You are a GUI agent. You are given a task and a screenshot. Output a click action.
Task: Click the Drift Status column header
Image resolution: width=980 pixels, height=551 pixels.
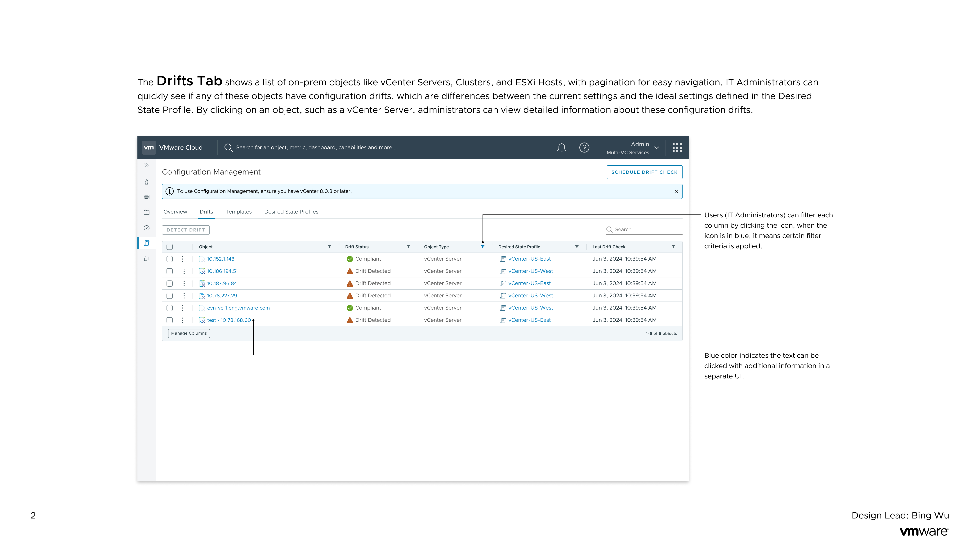tap(357, 247)
